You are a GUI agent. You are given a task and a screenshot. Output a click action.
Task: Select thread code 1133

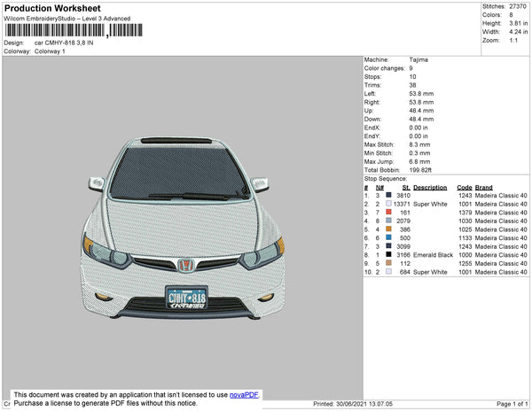pos(465,238)
